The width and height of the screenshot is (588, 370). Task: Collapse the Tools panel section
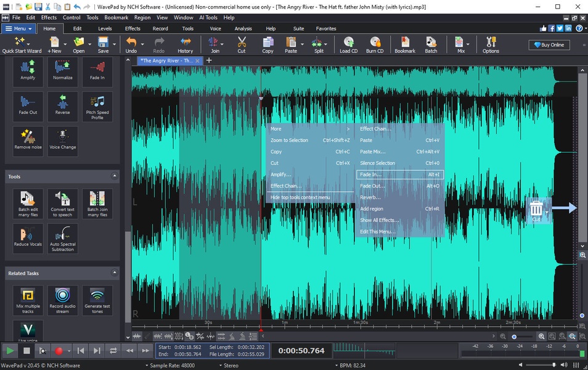click(115, 176)
